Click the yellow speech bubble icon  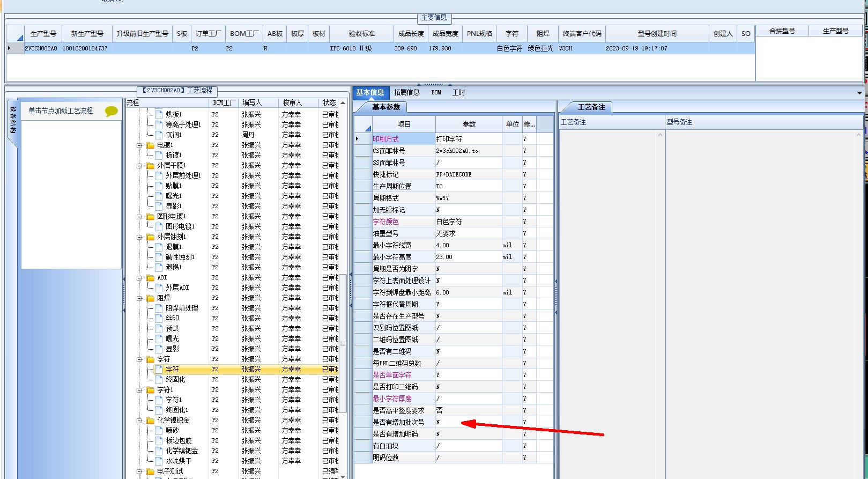click(112, 111)
